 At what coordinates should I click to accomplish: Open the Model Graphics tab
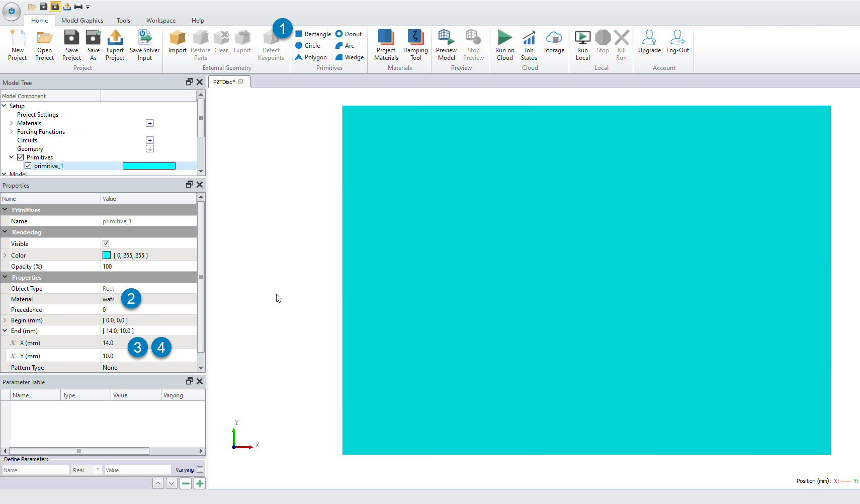click(82, 21)
